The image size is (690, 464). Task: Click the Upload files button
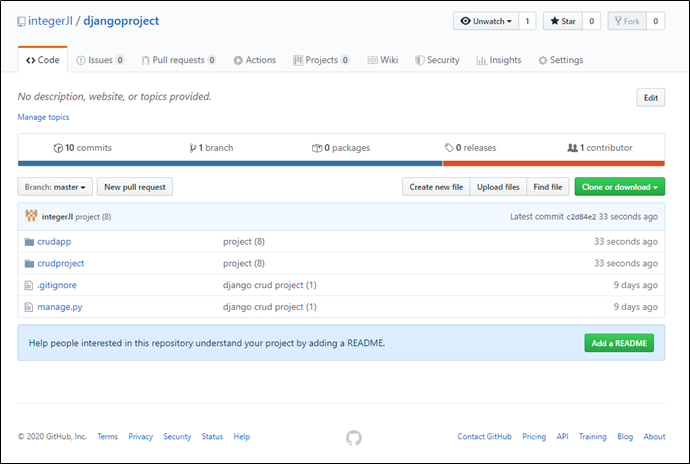click(498, 187)
